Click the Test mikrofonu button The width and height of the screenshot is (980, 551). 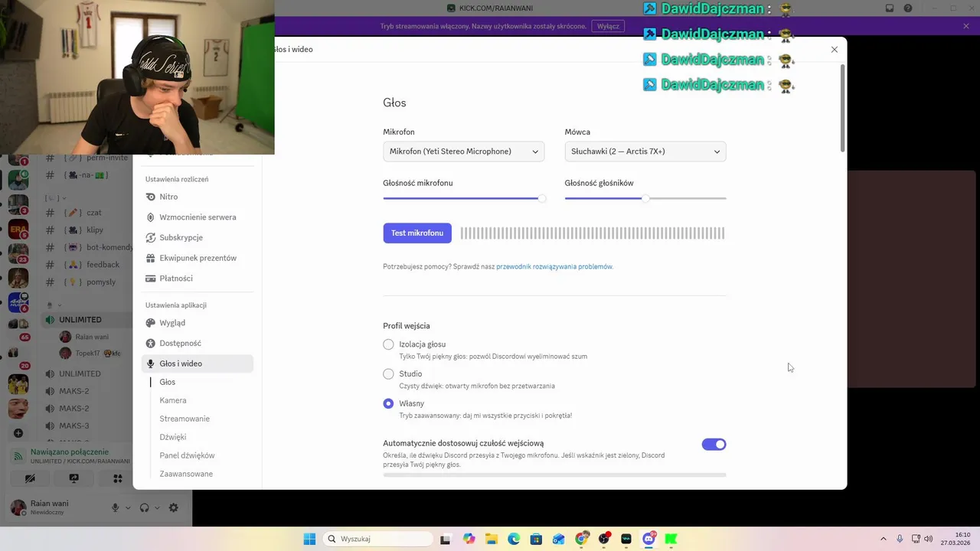coord(417,233)
